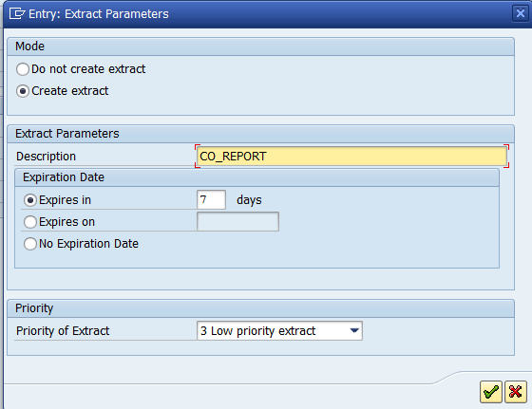Viewport: 532px width, 409px height.
Task: Cancel using the red X icon
Action: [515, 392]
